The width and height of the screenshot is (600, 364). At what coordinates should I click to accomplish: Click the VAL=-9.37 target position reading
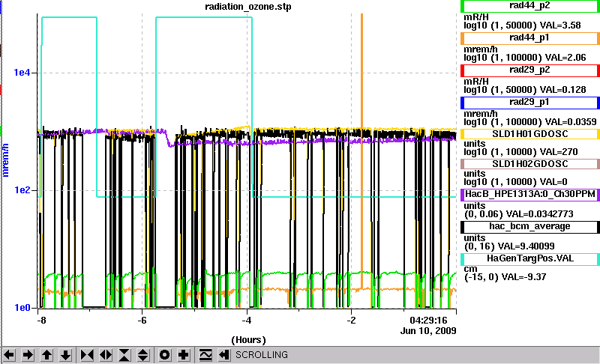522,277
